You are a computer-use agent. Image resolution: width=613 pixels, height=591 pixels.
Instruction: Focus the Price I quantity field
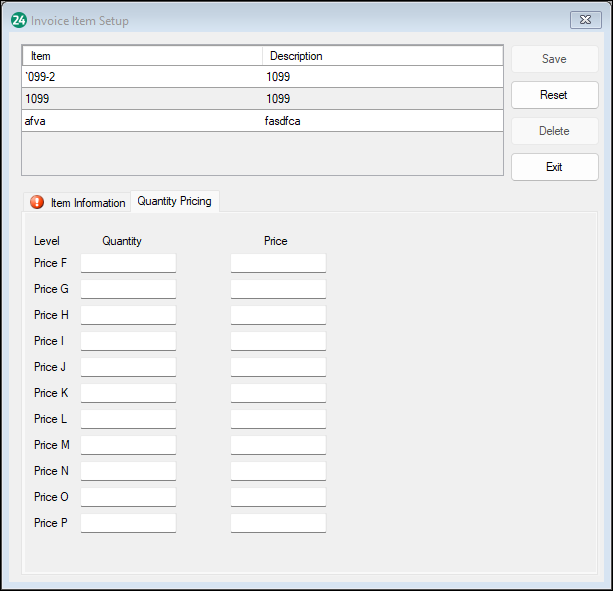pos(128,341)
